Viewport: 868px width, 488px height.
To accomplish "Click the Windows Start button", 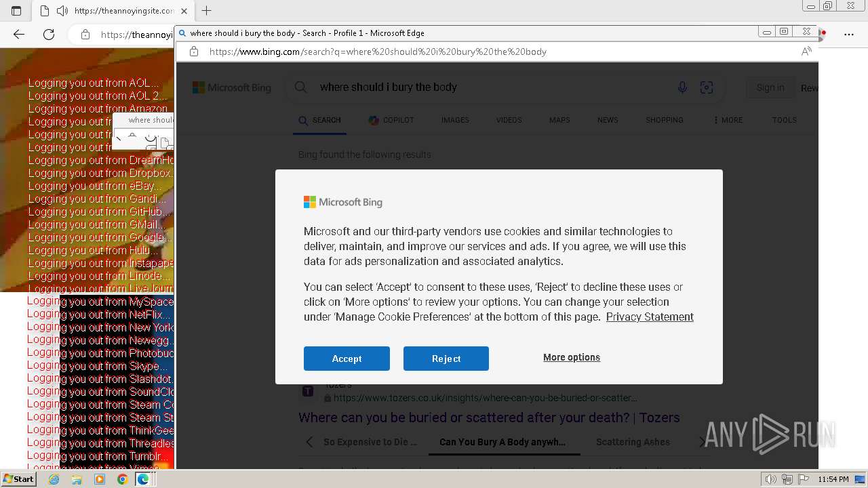I will (19, 479).
